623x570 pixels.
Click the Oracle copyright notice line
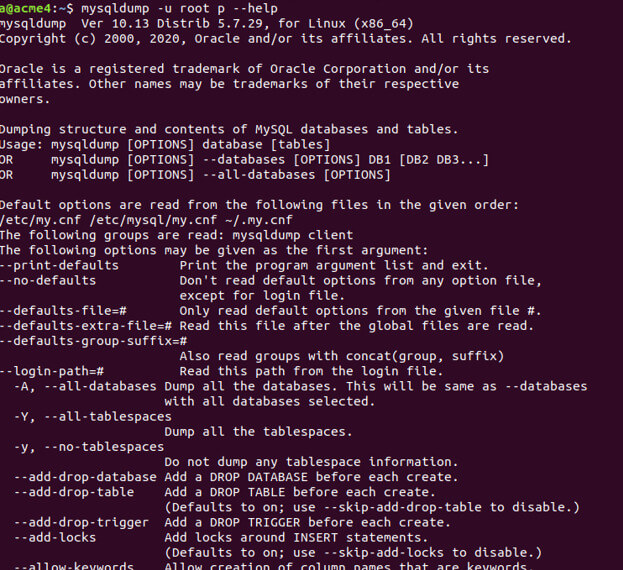285,38
